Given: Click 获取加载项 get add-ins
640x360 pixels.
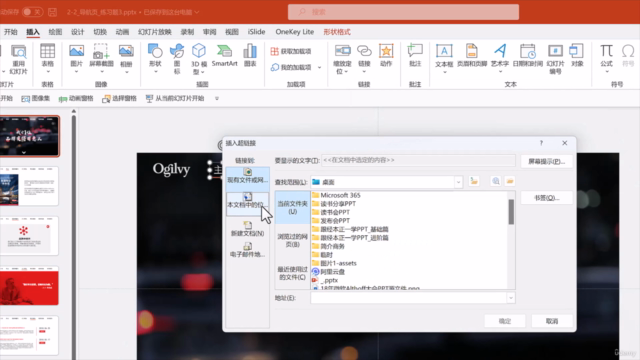Looking at the screenshot, I should pyautogui.click(x=291, y=51).
